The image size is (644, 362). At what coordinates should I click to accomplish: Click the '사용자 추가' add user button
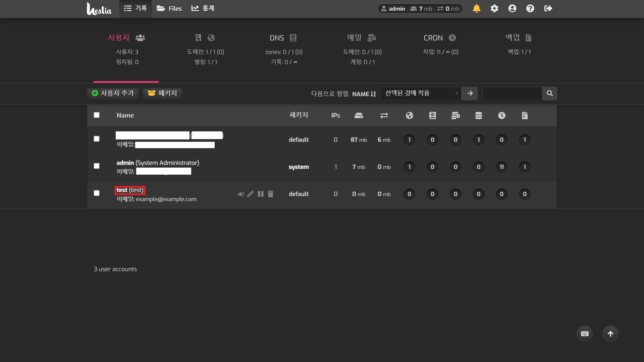pyautogui.click(x=113, y=94)
